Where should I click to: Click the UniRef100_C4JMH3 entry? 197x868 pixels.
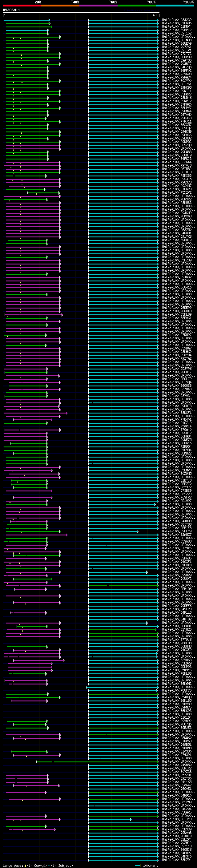click(x=177, y=521)
